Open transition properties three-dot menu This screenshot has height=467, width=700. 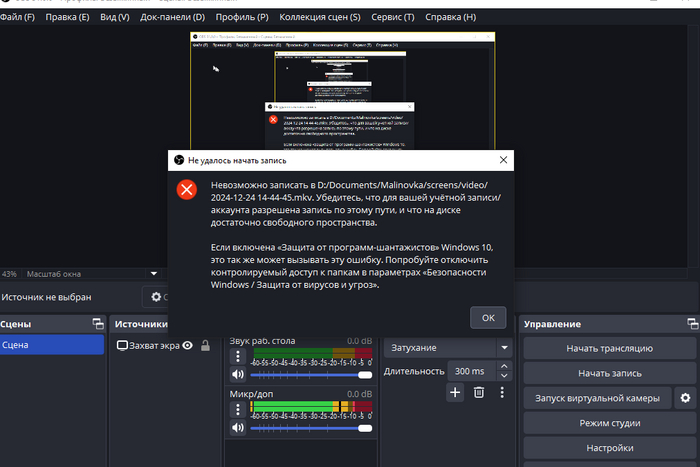[503, 393]
